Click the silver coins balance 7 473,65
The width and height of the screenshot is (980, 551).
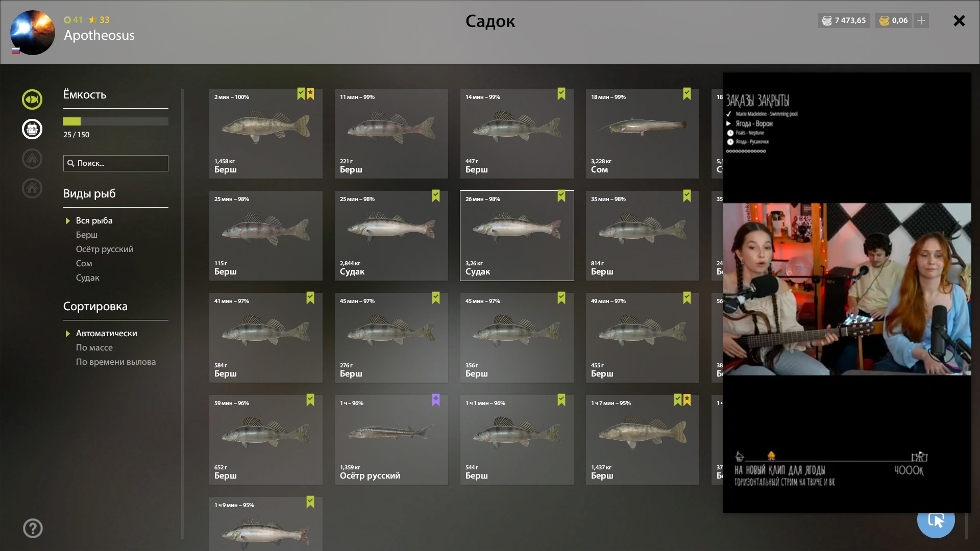844,20
